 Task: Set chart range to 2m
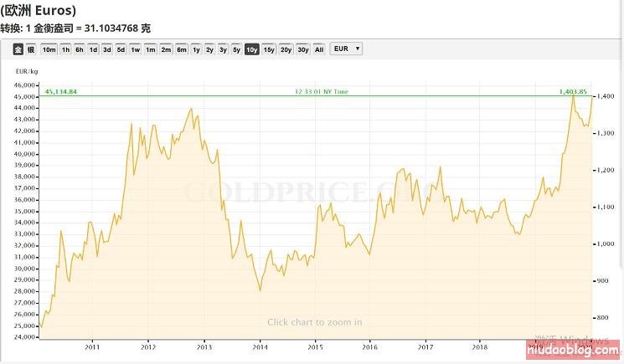pos(166,49)
